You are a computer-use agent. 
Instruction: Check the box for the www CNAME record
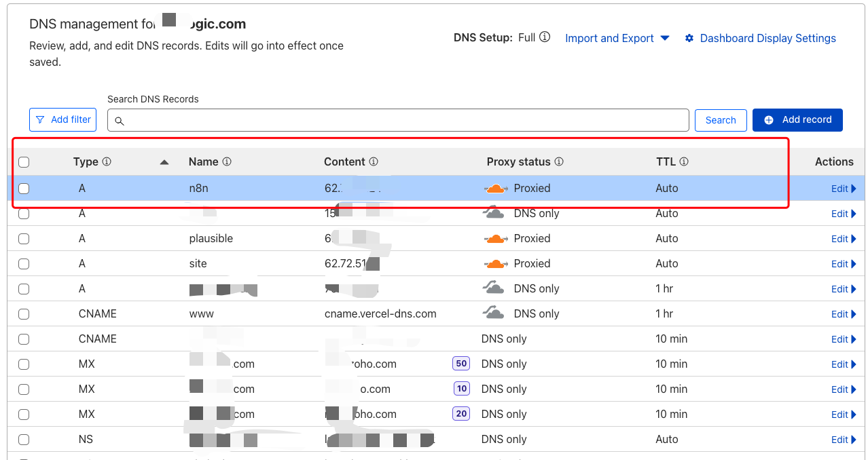(x=24, y=314)
